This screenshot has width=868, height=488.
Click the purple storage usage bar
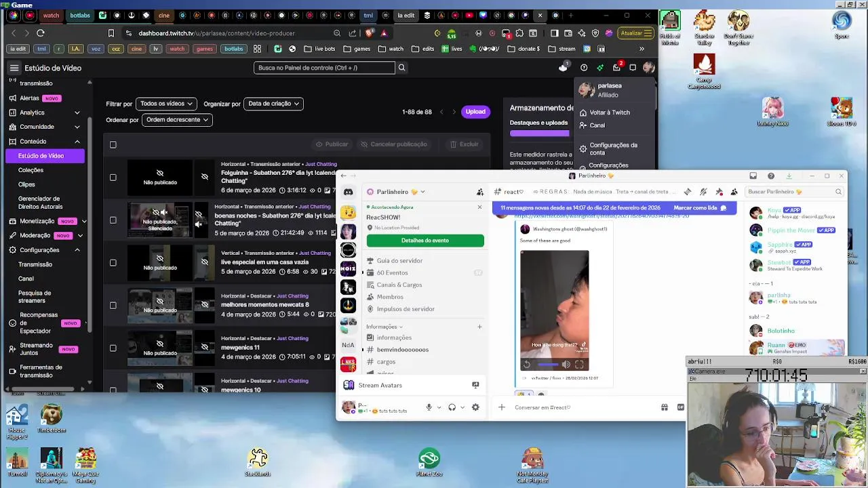coord(540,134)
